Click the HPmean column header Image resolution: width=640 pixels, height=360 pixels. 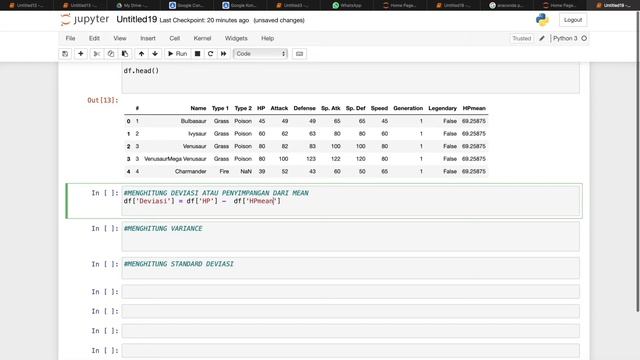pos(474,108)
